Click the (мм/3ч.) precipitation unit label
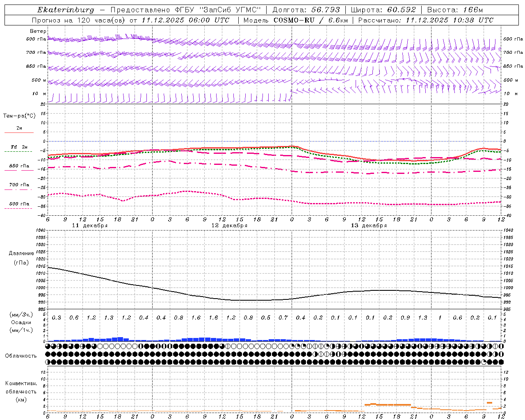 pos(21,315)
